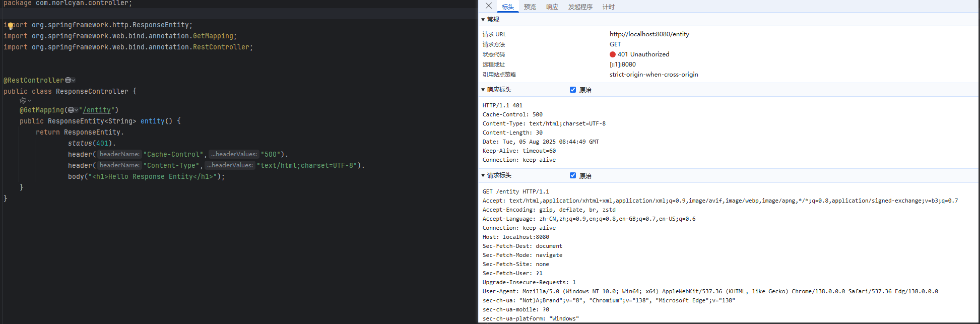Click the Date response header line
Image resolution: width=980 pixels, height=324 pixels.
(x=541, y=142)
